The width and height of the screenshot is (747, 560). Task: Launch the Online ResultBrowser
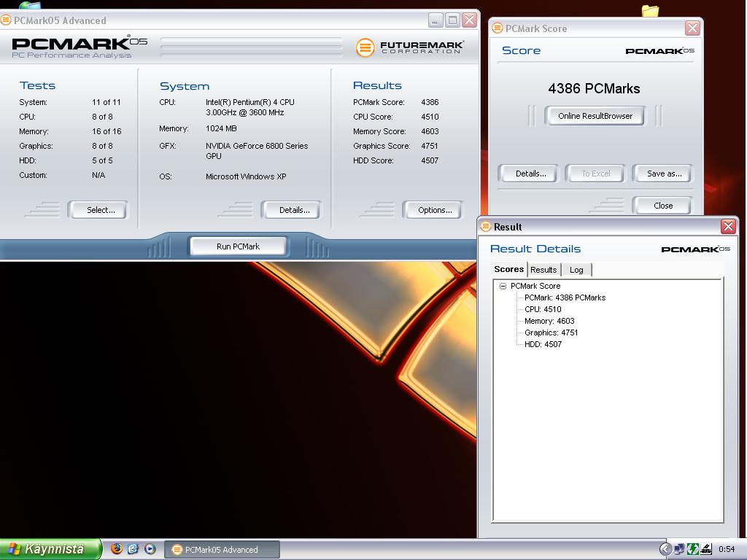(x=595, y=116)
